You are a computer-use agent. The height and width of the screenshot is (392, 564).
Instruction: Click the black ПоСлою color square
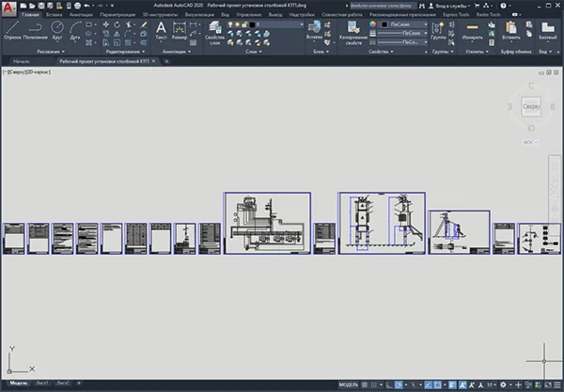click(x=384, y=24)
